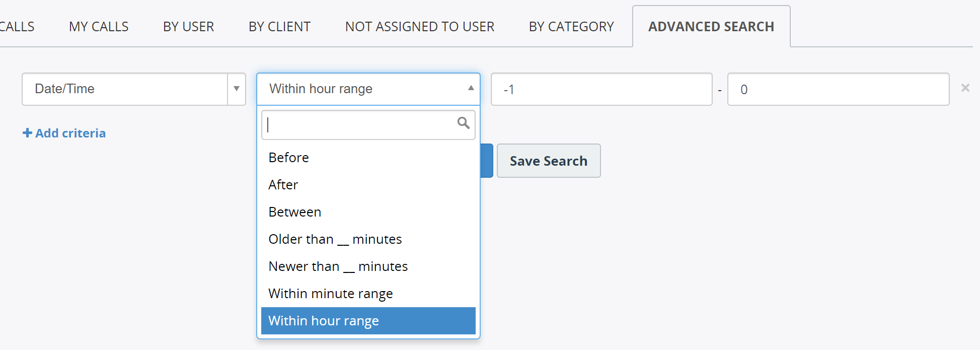Pick Newer than __ minutes option
Viewport: 980px width, 350px height.
368,266
